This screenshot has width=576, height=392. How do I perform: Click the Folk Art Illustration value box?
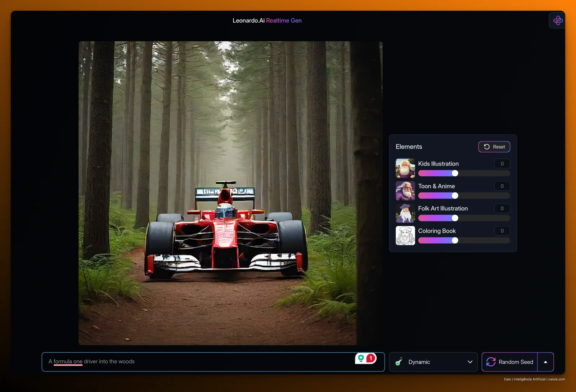tap(502, 208)
